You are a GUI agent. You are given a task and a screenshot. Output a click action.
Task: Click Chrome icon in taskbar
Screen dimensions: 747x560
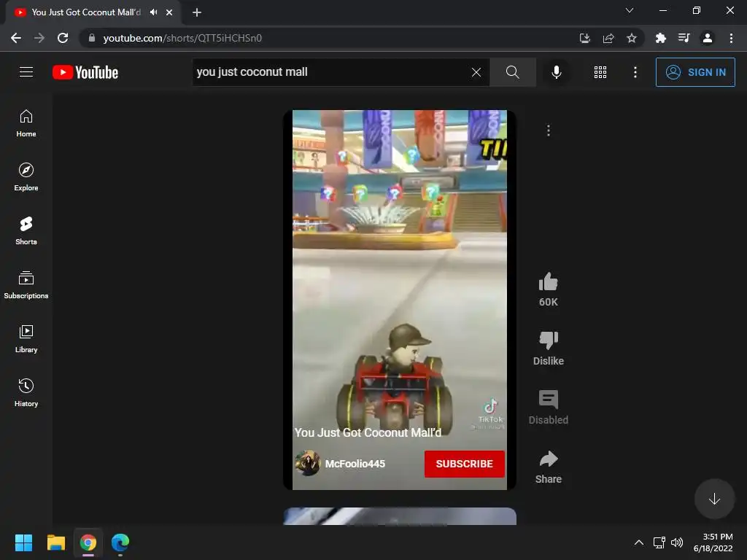(88, 542)
